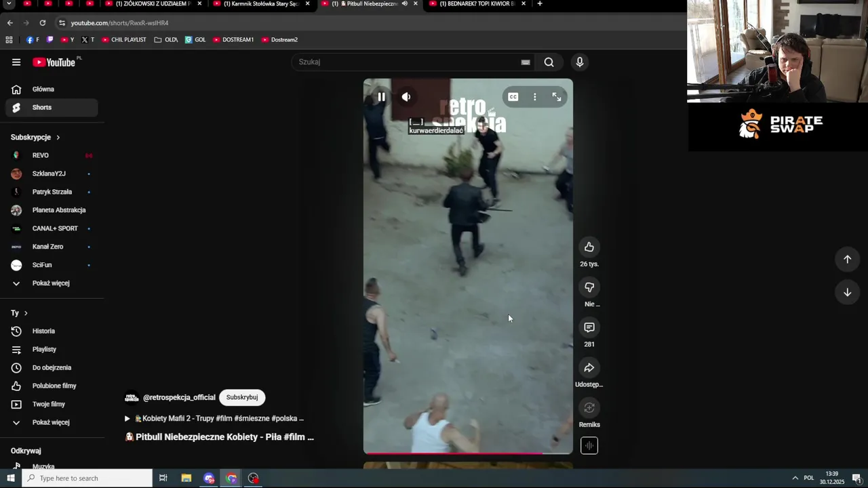Close the Karmnik Stołówka browser tab
The height and width of the screenshot is (488, 868).
click(307, 3)
